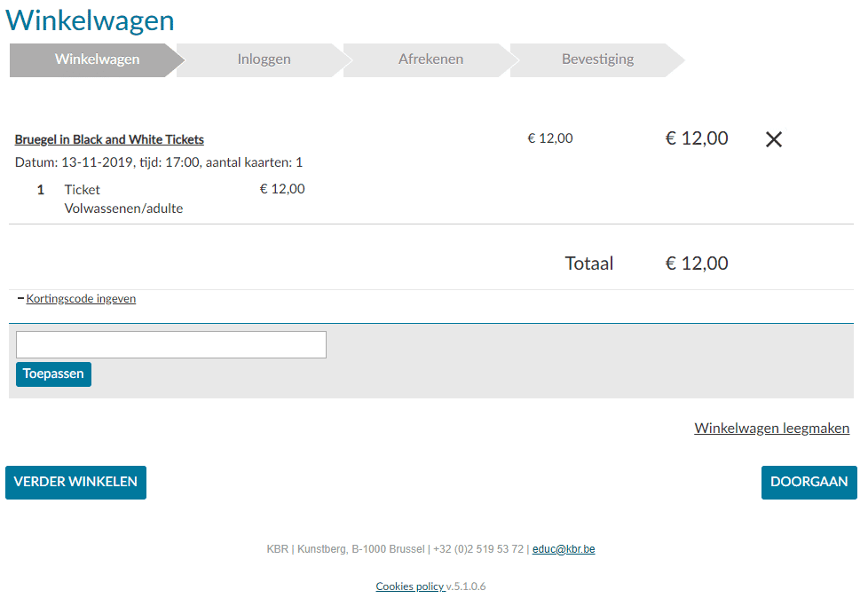Image resolution: width=868 pixels, height=606 pixels.
Task: Jump to the Afrekenen step
Action: click(x=430, y=59)
